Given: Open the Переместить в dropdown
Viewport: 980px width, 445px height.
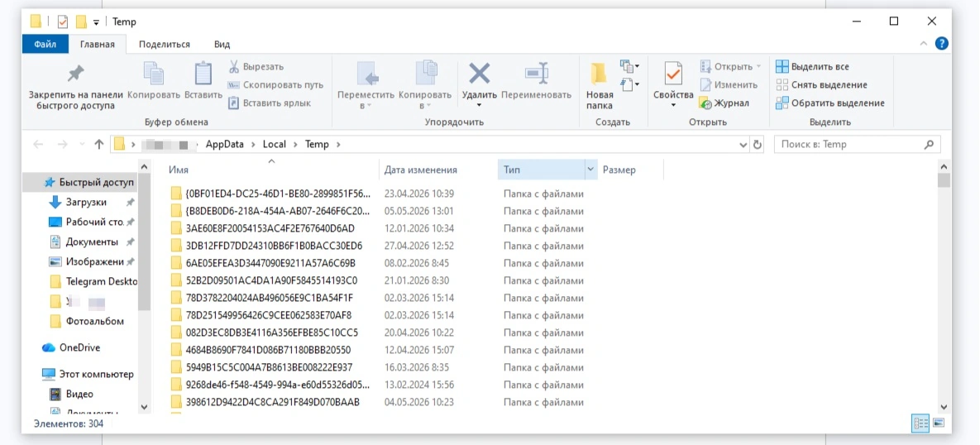Looking at the screenshot, I should click(366, 106).
